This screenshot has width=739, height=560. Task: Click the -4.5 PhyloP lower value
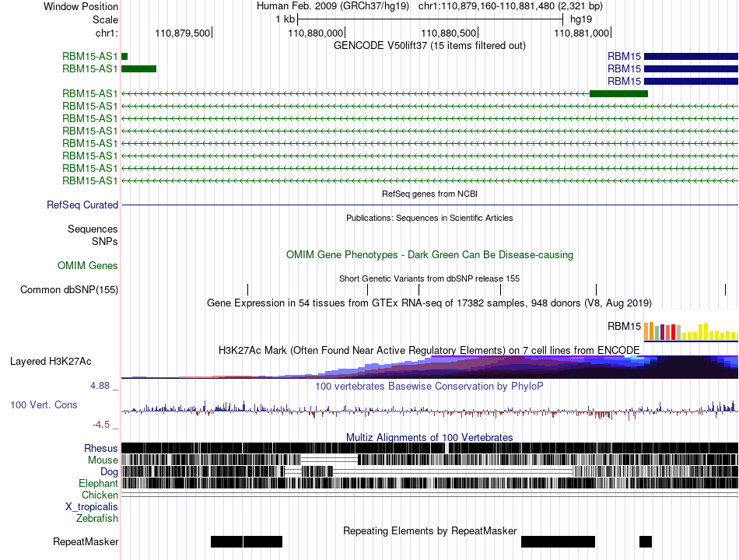[101, 425]
